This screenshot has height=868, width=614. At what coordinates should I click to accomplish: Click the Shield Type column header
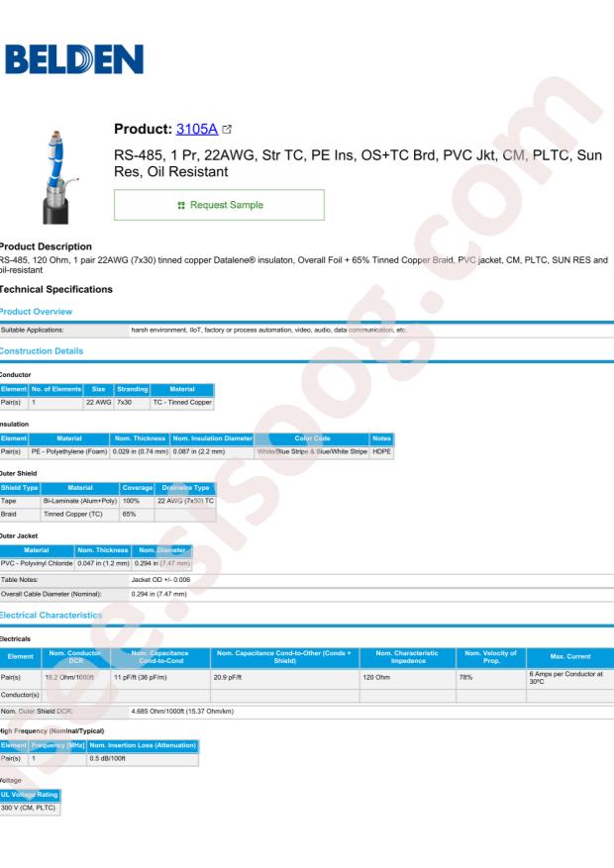coord(20,488)
